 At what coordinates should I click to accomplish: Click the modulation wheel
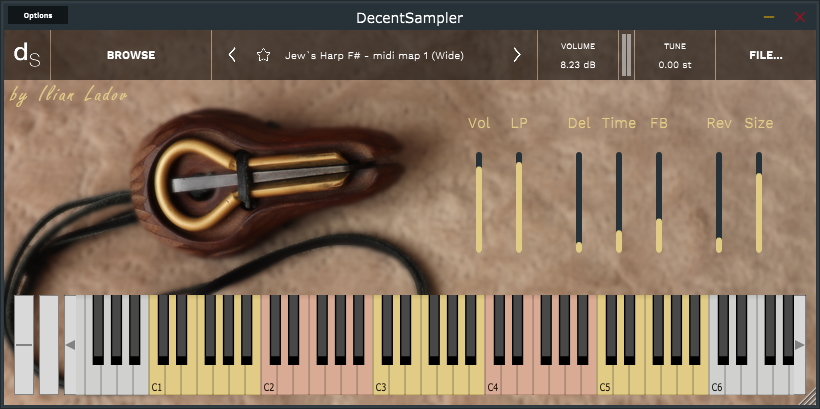tap(49, 345)
